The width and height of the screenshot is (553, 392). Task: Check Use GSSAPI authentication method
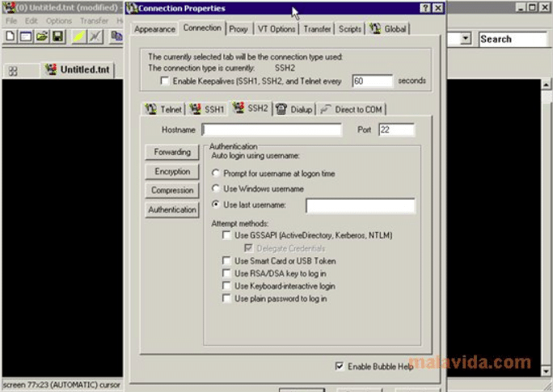pyautogui.click(x=226, y=235)
